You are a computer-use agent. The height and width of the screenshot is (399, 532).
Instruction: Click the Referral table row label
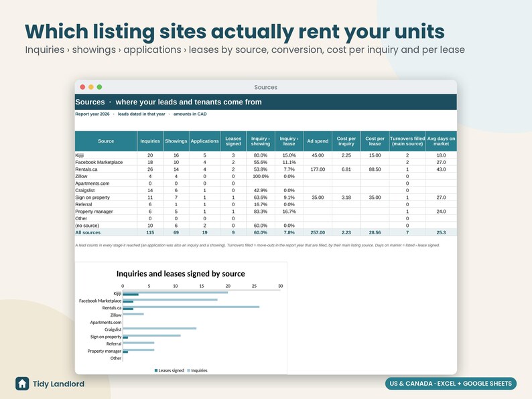84,204
